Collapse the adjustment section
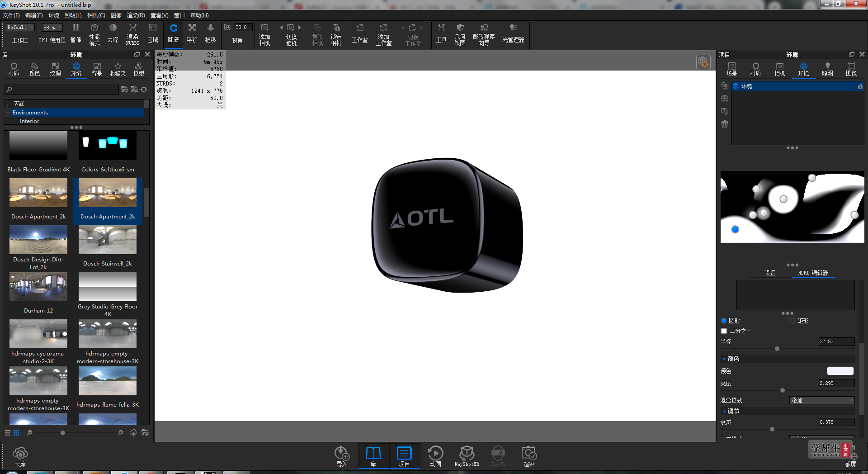Viewport: 868px width, 474px height. coord(724,411)
